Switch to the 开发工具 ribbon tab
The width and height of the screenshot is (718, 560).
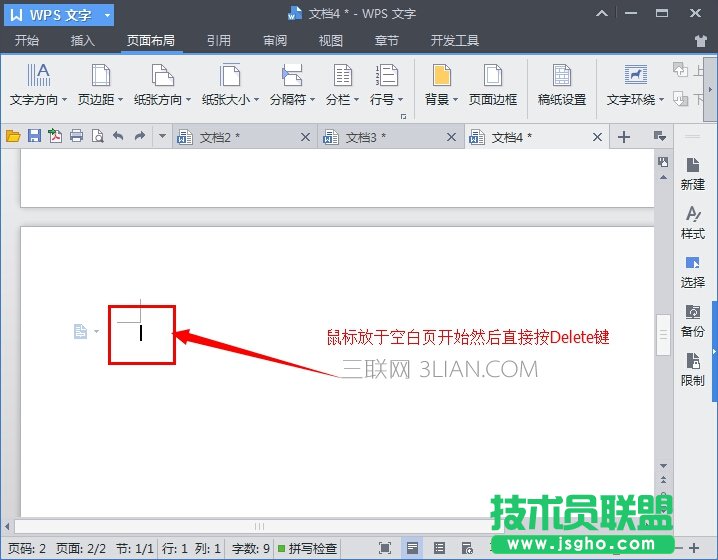[454, 41]
